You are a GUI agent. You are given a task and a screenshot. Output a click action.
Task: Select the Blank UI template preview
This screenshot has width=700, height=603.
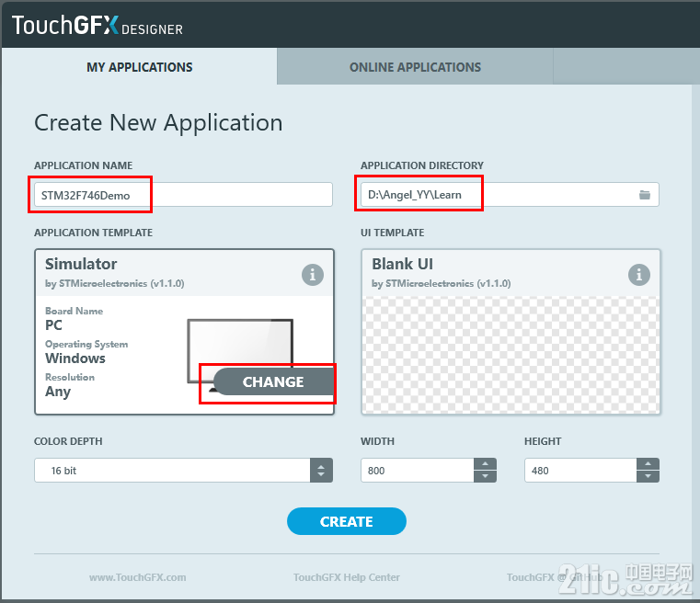point(511,355)
